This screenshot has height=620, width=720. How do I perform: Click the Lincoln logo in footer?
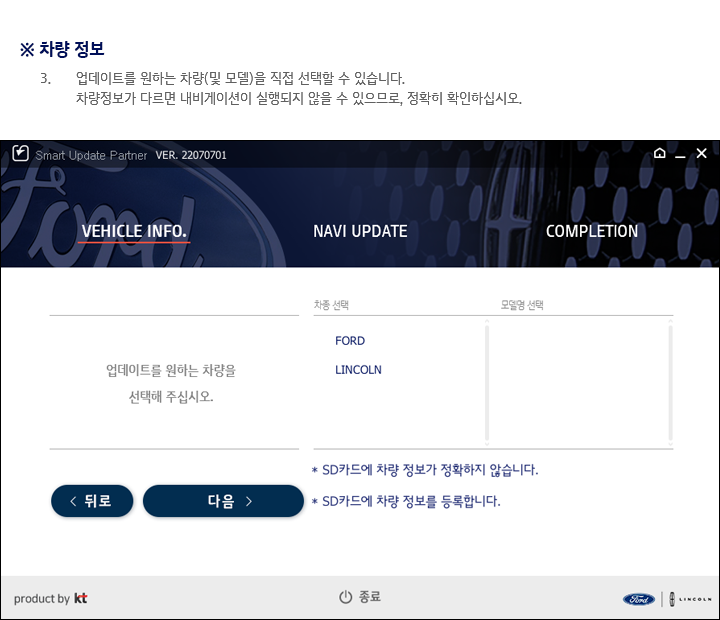coord(690,599)
